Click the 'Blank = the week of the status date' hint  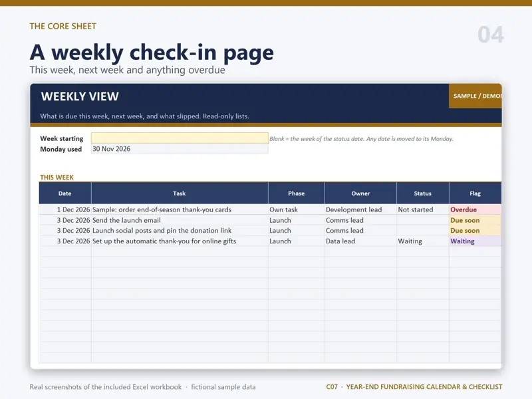(x=361, y=139)
